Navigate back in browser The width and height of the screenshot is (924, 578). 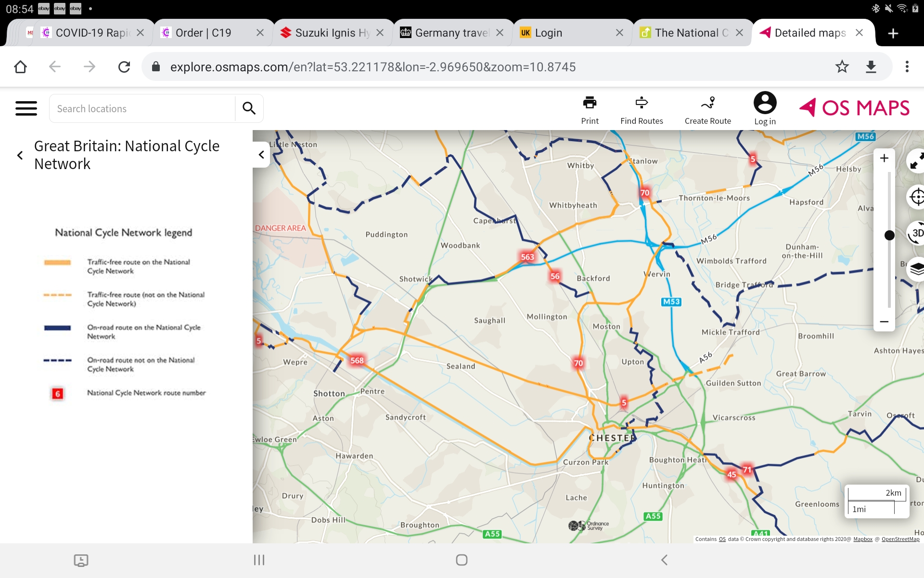tap(55, 66)
